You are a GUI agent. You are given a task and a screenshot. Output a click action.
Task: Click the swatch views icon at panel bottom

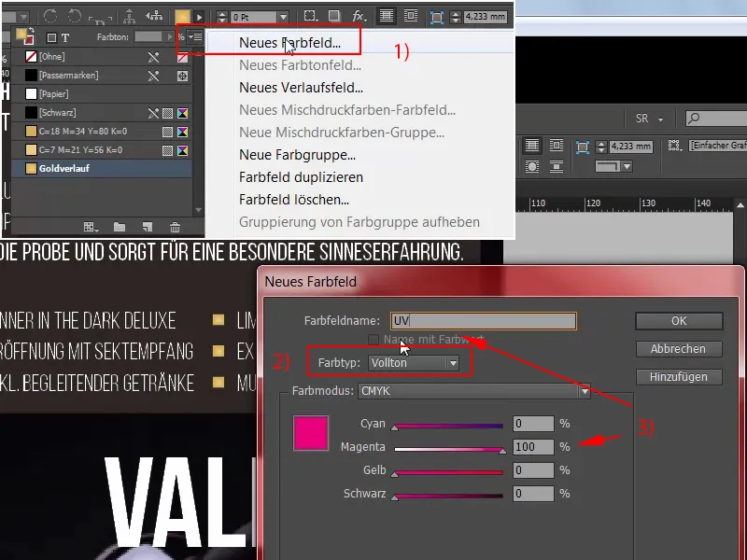click(91, 227)
